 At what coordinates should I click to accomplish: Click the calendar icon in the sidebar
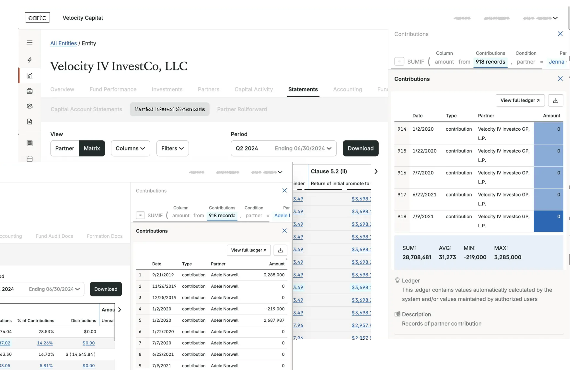tap(29, 159)
